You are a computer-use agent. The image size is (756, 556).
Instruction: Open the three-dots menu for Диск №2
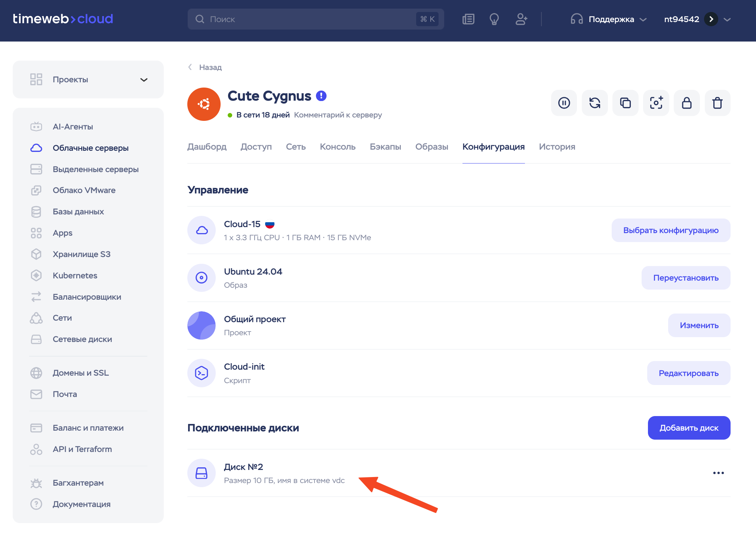[718, 473]
